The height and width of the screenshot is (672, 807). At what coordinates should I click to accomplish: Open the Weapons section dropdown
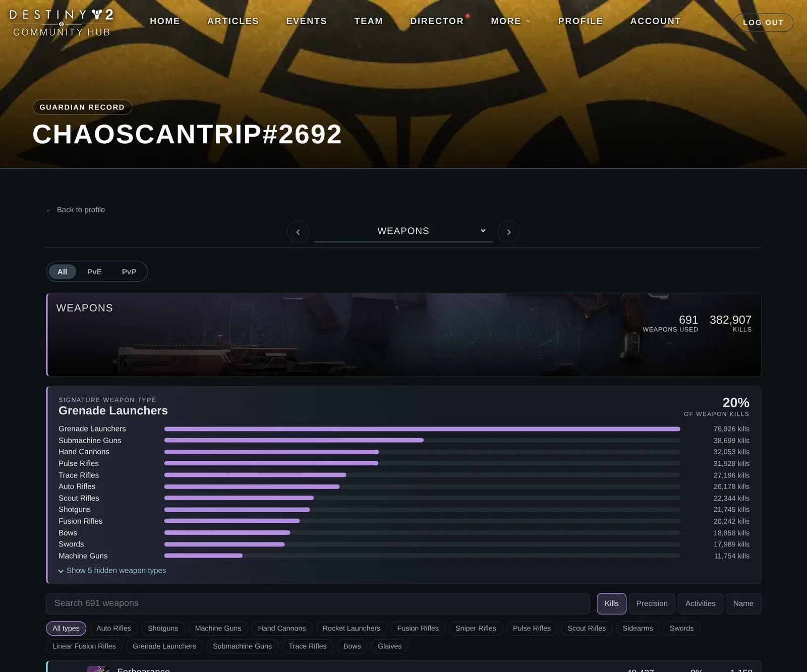click(403, 231)
